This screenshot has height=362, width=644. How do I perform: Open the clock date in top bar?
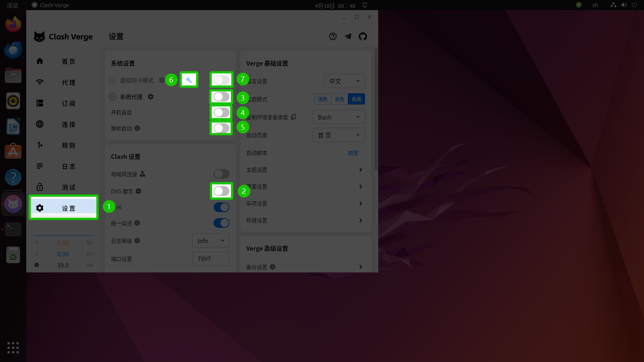coord(335,6)
